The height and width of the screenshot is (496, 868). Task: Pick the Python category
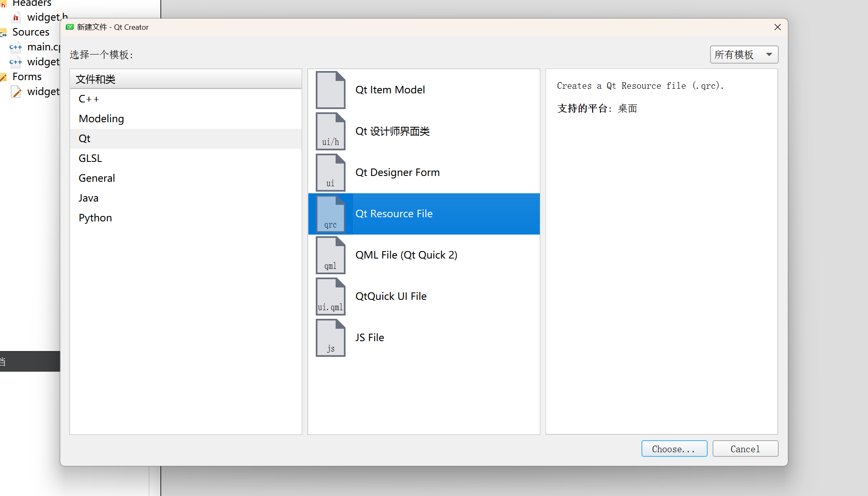click(95, 218)
